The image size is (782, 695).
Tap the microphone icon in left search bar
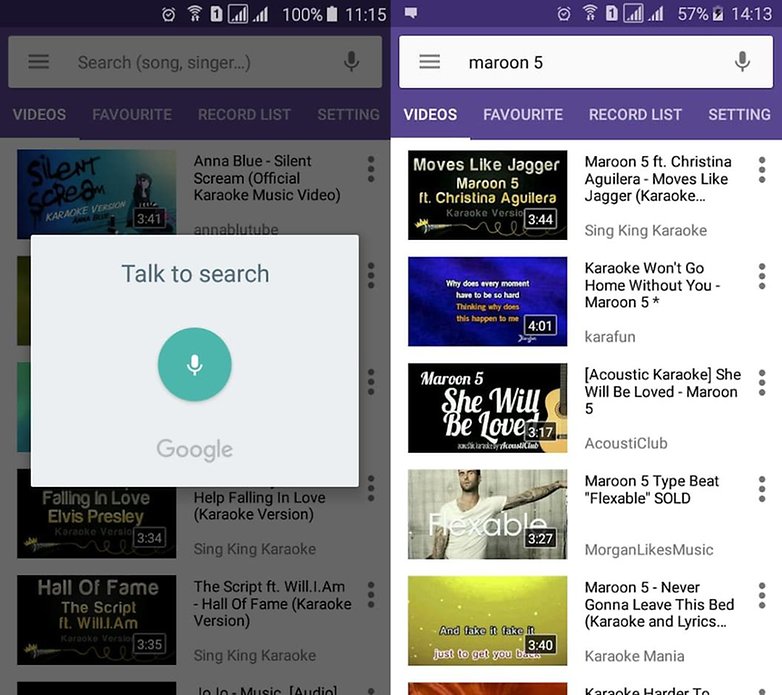pyautogui.click(x=352, y=62)
